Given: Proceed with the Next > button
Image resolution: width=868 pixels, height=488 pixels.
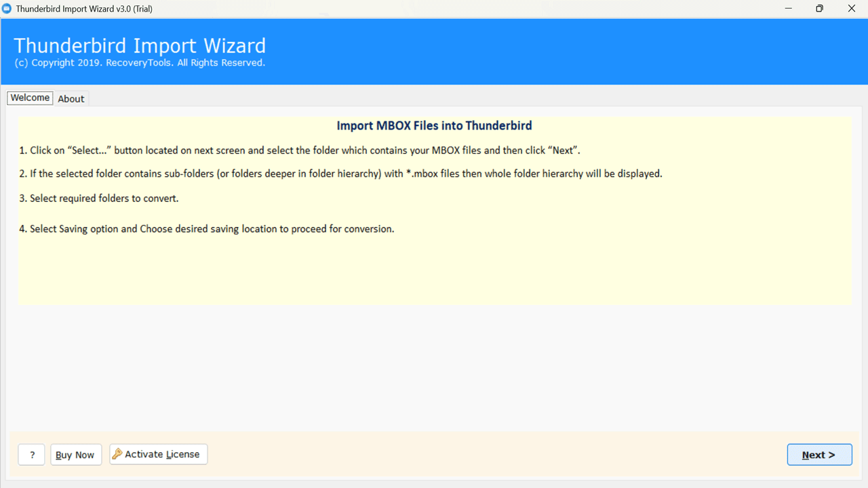Looking at the screenshot, I should click(x=819, y=455).
